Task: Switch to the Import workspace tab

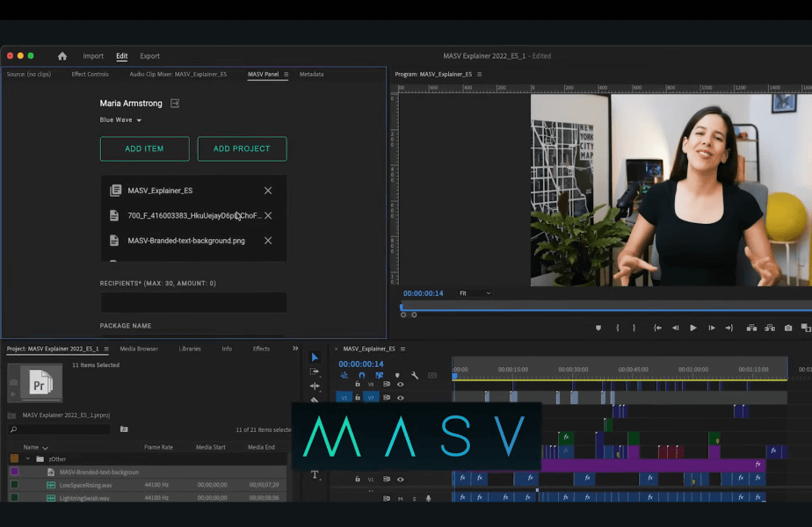Action: coord(93,56)
